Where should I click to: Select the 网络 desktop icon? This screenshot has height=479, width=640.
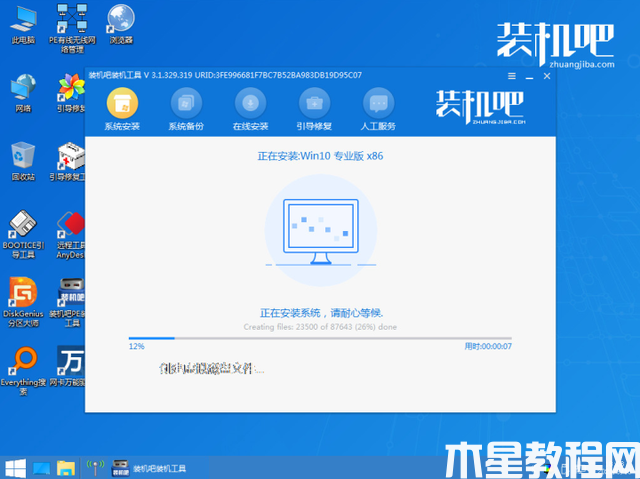click(23, 93)
